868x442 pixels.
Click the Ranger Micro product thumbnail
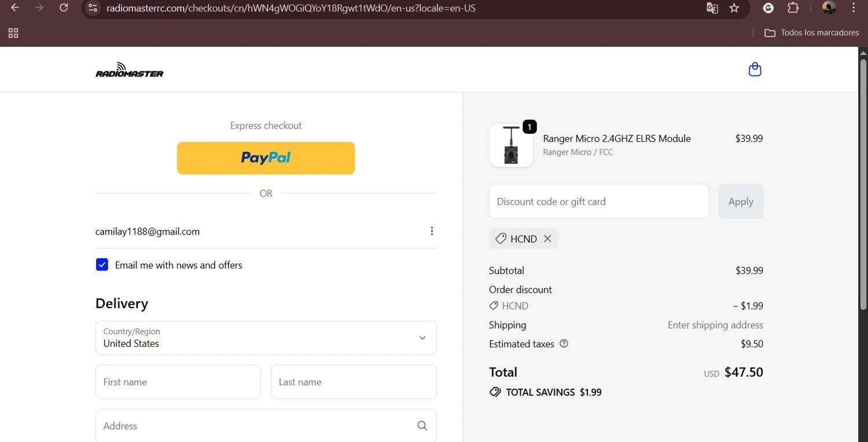coord(511,145)
